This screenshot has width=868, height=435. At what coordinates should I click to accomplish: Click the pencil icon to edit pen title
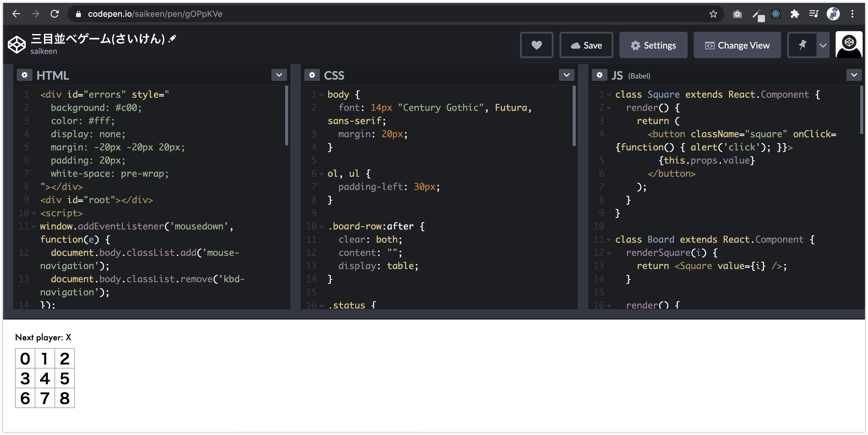click(x=173, y=38)
